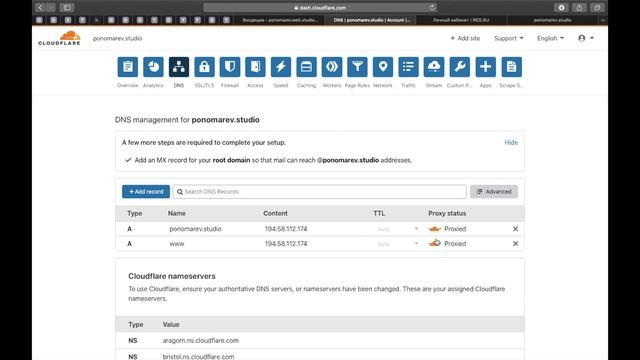This screenshot has height=360, width=640.
Task: Open the Overview section icon
Action: click(x=128, y=67)
